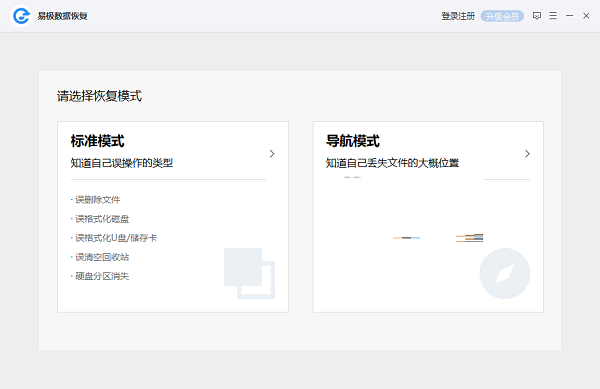Click the 误清空回收站 list entry
This screenshot has width=600, height=389.
(x=100, y=257)
